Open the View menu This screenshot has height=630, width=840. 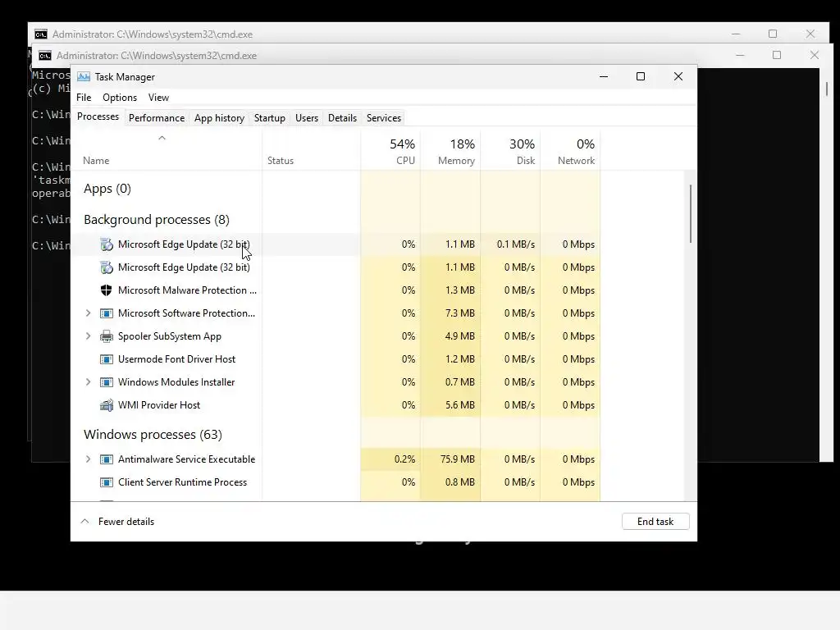[158, 98]
